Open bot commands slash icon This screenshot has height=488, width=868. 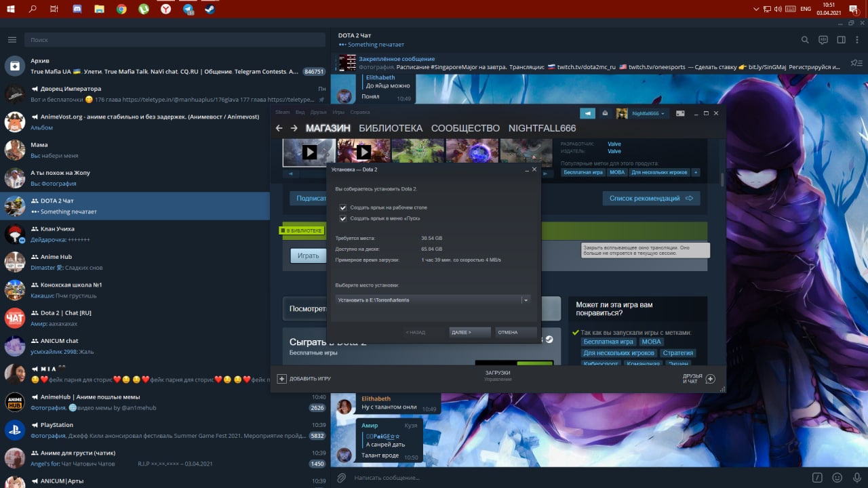(818, 478)
